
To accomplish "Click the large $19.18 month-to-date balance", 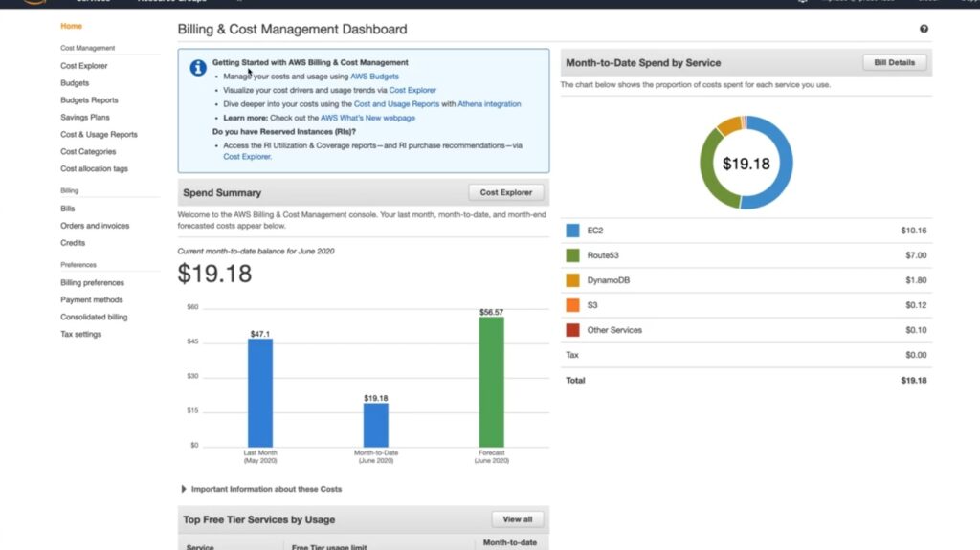I will 214,274.
